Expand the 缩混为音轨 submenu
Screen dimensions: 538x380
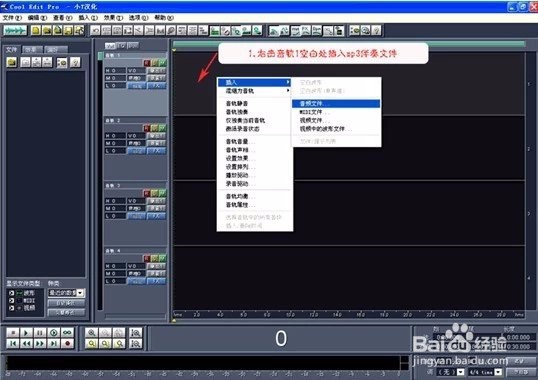[x=255, y=91]
